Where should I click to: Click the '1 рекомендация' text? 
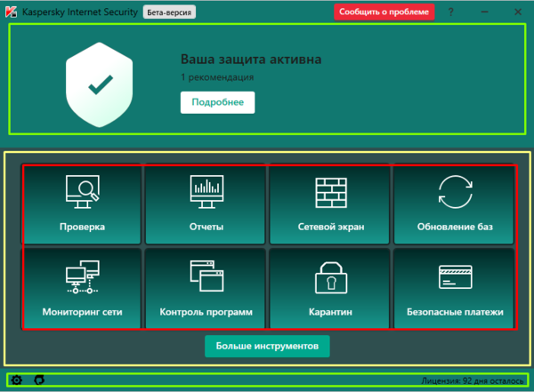[217, 77]
